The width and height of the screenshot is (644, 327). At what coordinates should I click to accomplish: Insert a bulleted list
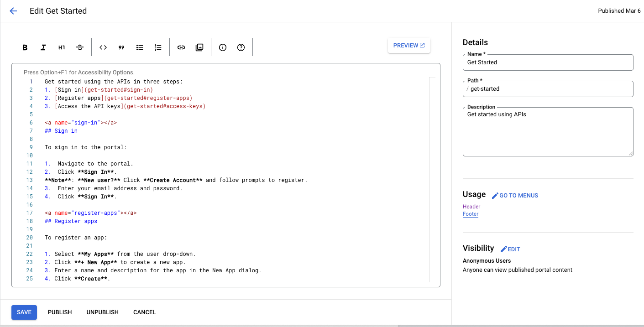(140, 47)
